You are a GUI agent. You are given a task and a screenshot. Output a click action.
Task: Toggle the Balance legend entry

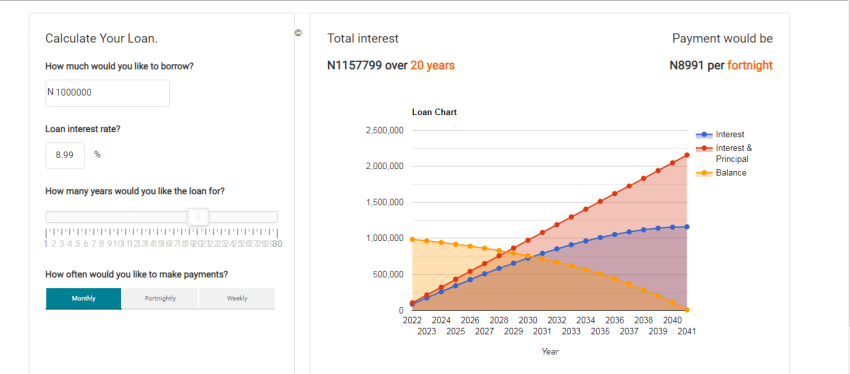pyautogui.click(x=721, y=173)
